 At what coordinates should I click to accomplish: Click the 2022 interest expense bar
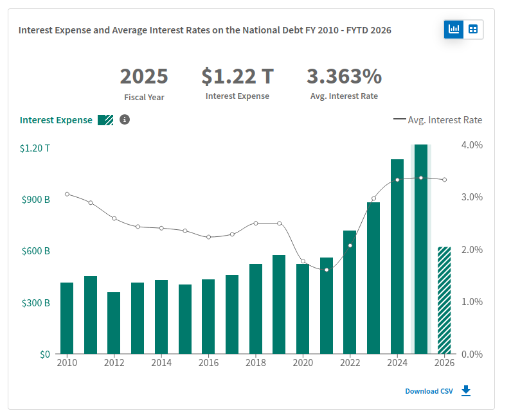tap(350, 292)
